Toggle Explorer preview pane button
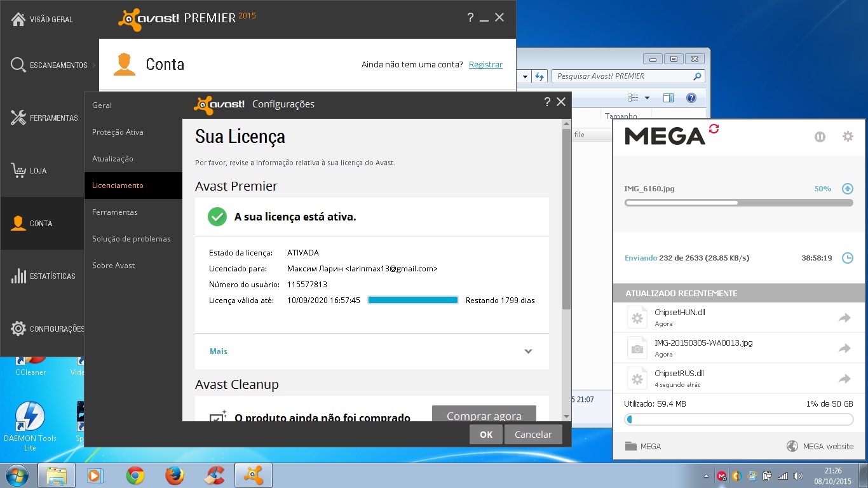This screenshot has height=488, width=868. 668,98
